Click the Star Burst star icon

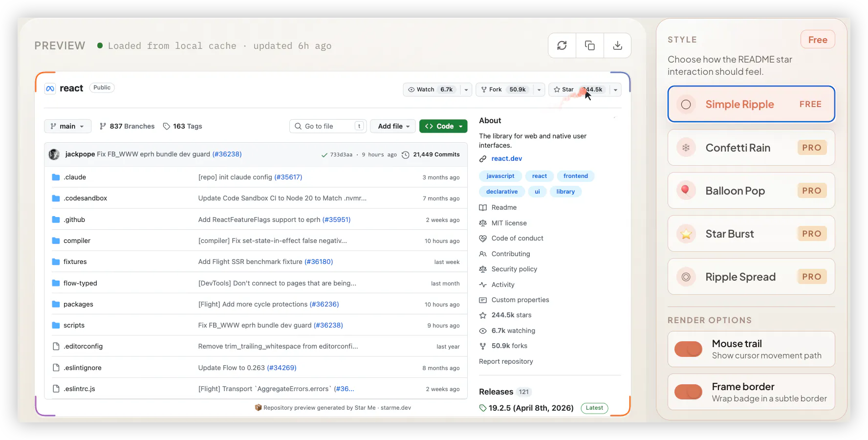click(x=686, y=234)
